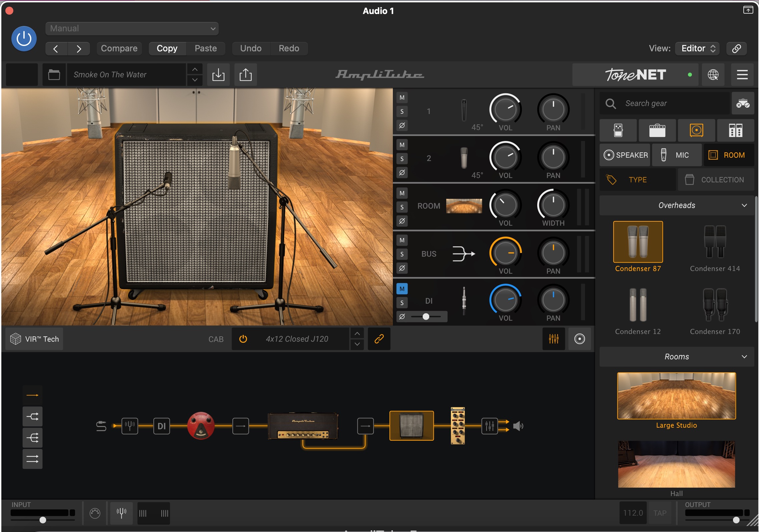Select the AmpliTube amp head in chain

[303, 426]
